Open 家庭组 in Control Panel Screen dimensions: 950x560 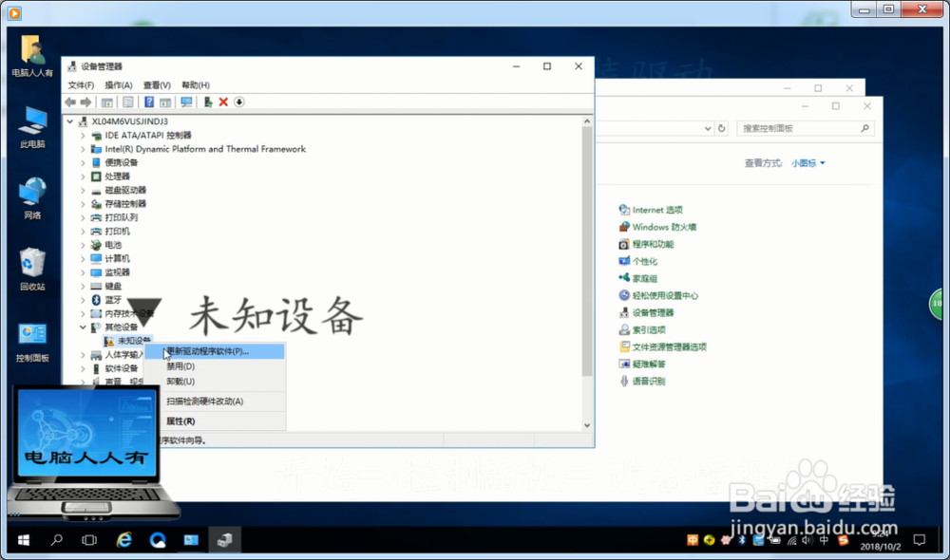pyautogui.click(x=645, y=278)
